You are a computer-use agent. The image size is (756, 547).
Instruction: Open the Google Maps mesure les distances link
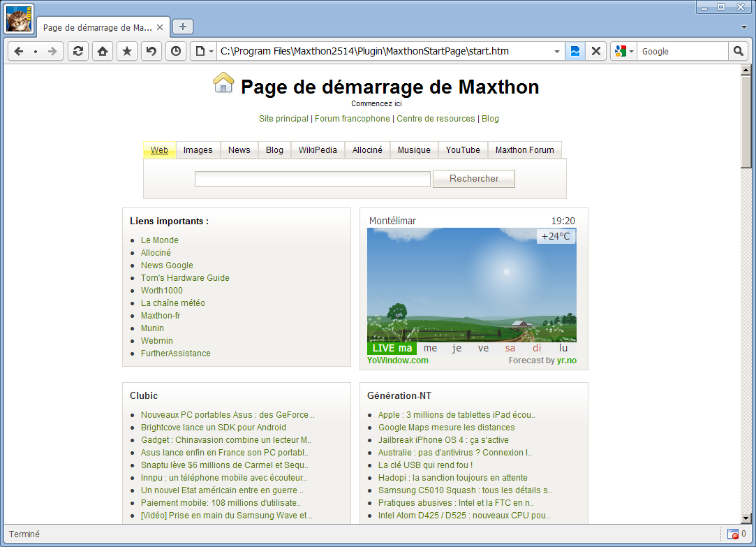(x=447, y=428)
